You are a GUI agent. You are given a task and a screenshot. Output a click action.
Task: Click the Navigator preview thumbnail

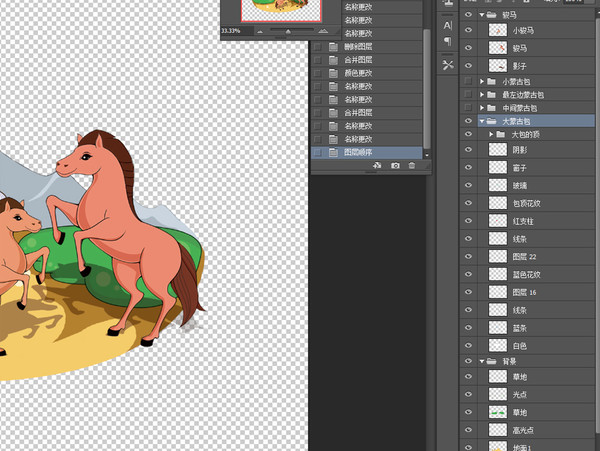click(281, 10)
